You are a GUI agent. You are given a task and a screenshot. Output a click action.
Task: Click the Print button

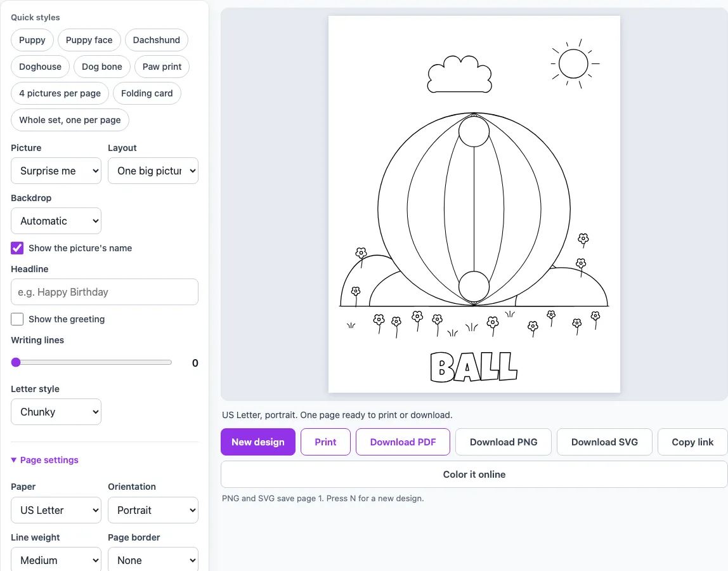pos(325,442)
